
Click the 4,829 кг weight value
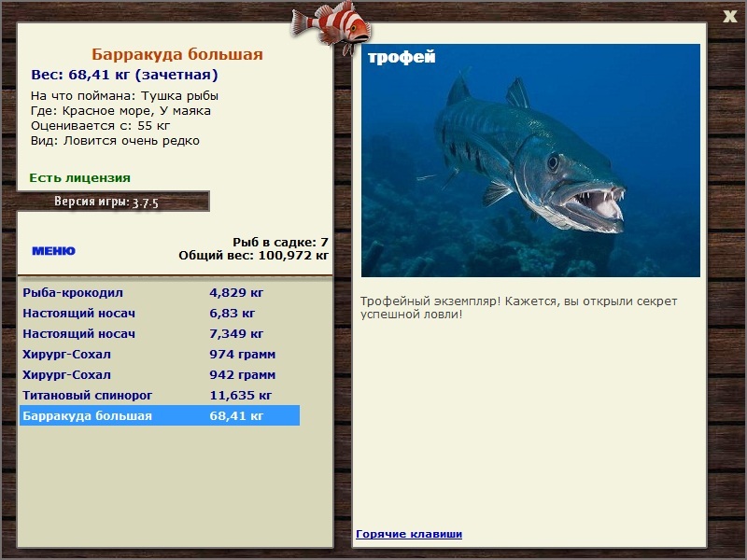pyautogui.click(x=236, y=293)
